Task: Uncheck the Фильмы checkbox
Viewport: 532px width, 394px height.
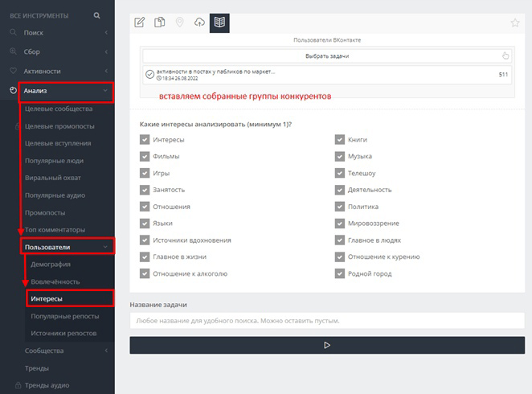Action: 145,156
